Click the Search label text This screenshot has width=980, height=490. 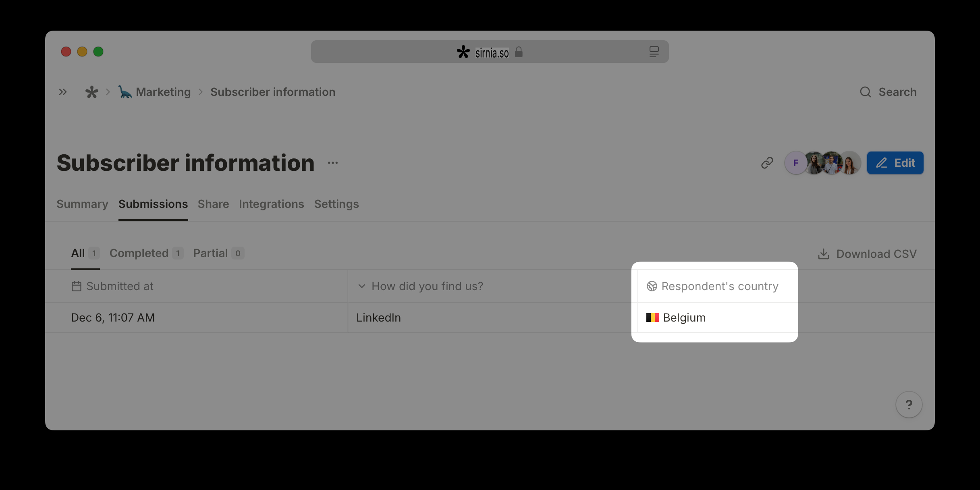click(x=897, y=92)
